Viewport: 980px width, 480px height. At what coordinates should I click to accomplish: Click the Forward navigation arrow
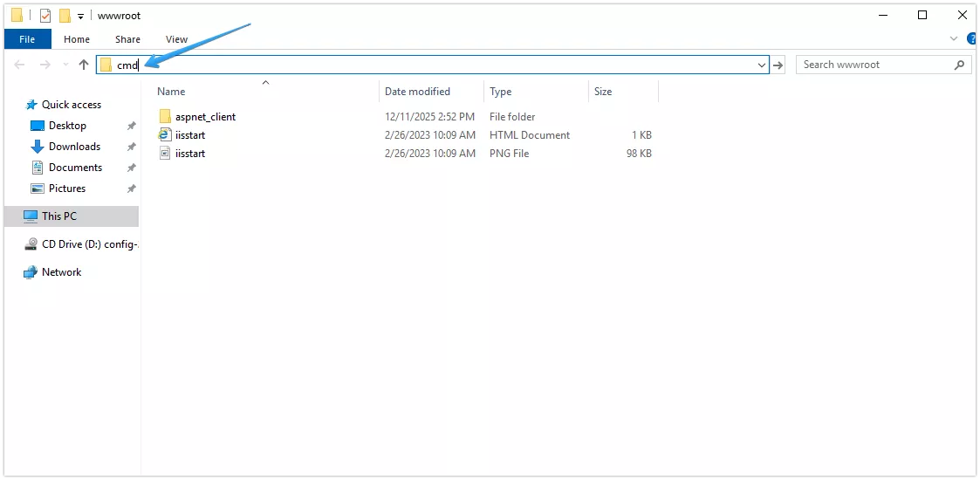(x=45, y=65)
